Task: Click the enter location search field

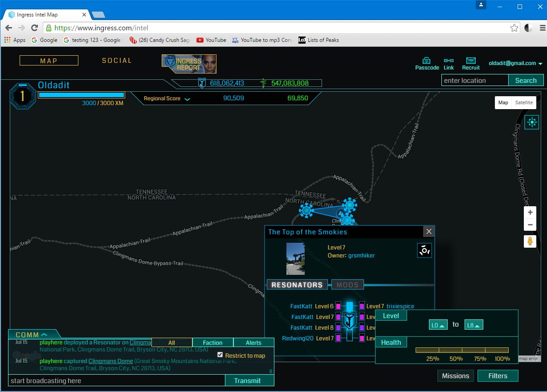Action: 474,81
